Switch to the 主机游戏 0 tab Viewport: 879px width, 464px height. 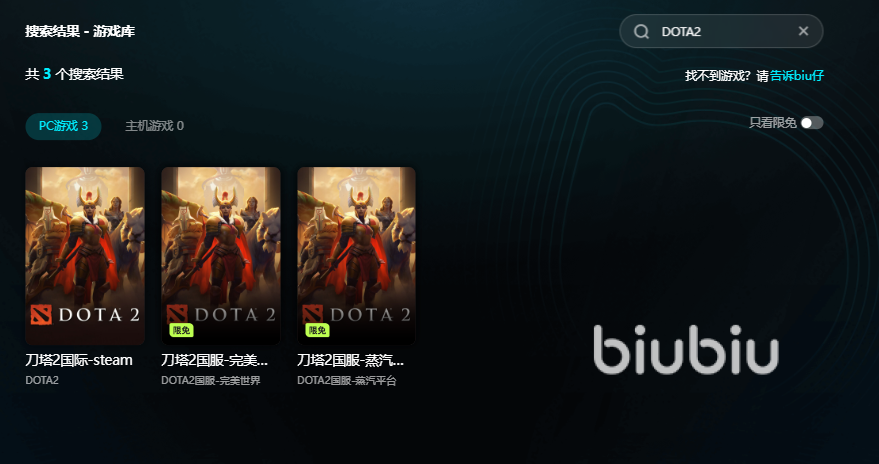pyautogui.click(x=154, y=126)
